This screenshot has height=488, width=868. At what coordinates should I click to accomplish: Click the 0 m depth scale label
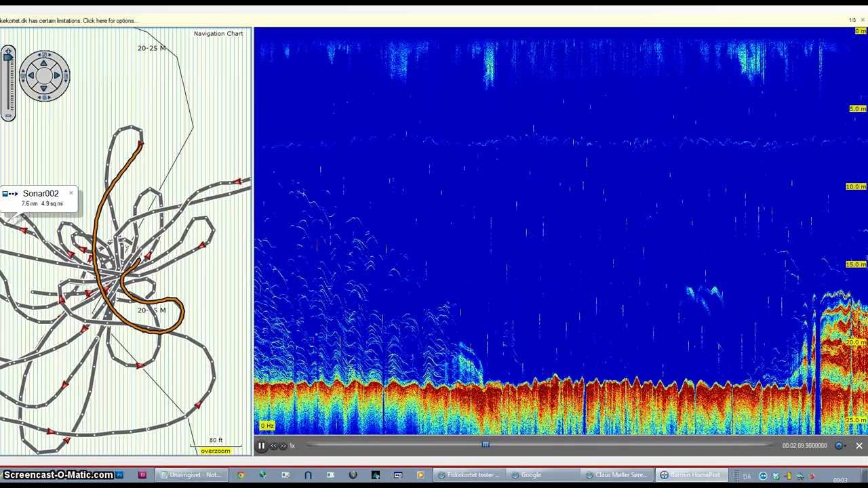[860, 31]
